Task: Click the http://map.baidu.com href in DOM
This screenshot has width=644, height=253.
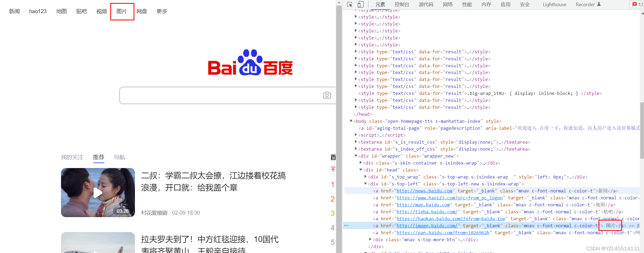Action: pos(423,205)
